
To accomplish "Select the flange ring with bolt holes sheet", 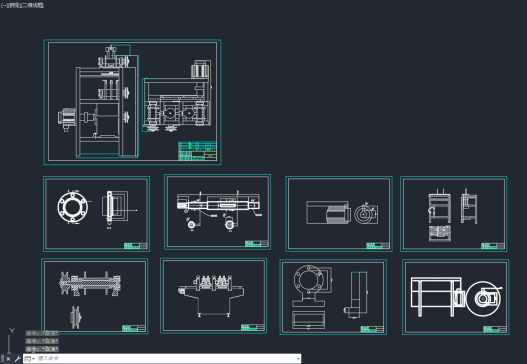I will coord(96,214).
